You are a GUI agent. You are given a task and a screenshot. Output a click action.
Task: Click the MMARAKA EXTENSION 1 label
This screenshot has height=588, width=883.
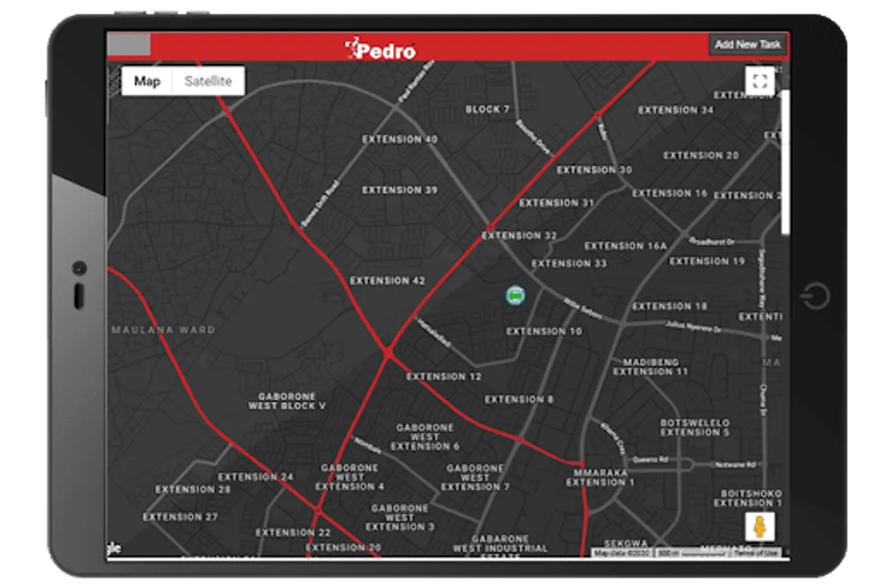point(600,478)
